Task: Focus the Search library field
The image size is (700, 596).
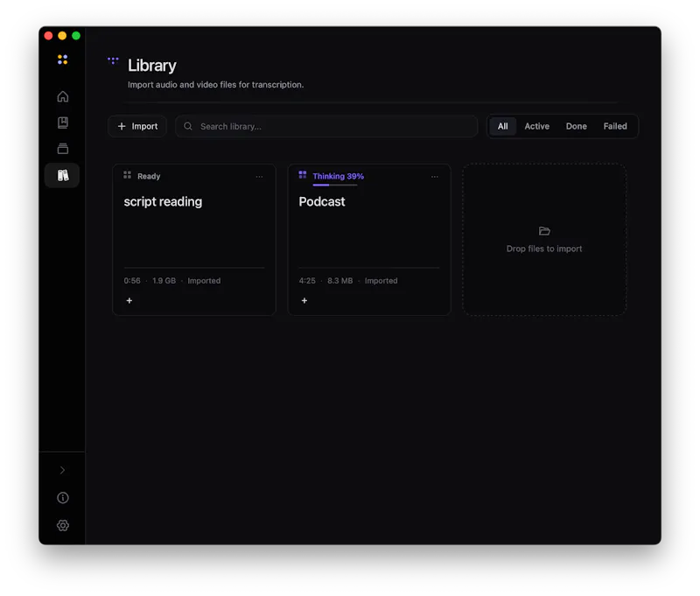Action: pyautogui.click(x=326, y=126)
